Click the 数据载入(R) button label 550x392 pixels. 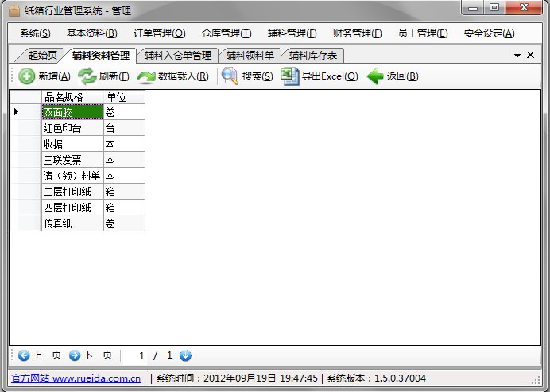[183, 76]
